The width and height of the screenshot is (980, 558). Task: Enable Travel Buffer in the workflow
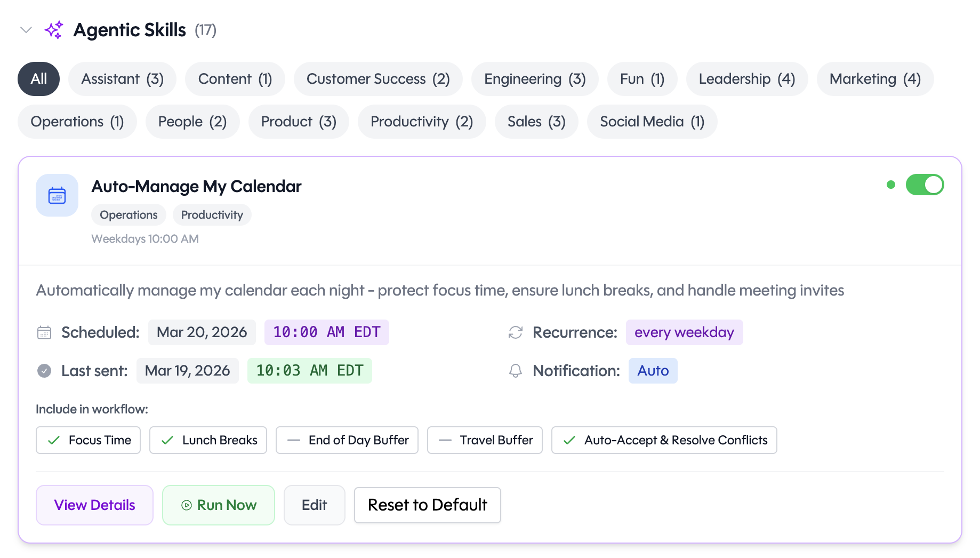pos(484,440)
